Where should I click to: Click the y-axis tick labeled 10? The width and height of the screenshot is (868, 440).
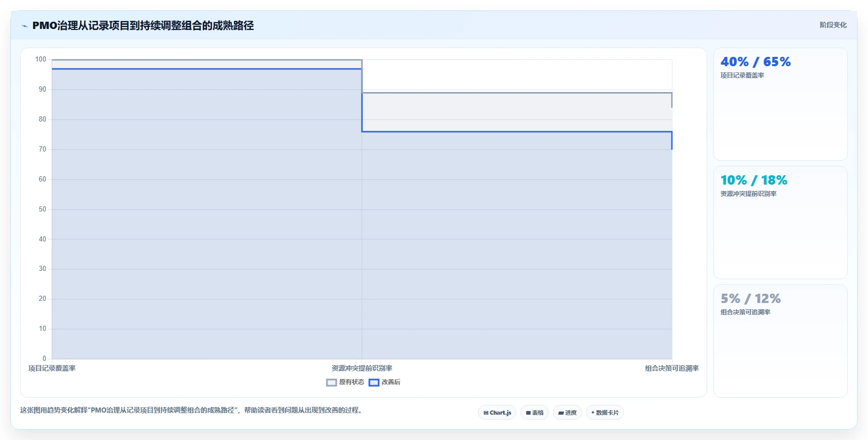(42, 329)
